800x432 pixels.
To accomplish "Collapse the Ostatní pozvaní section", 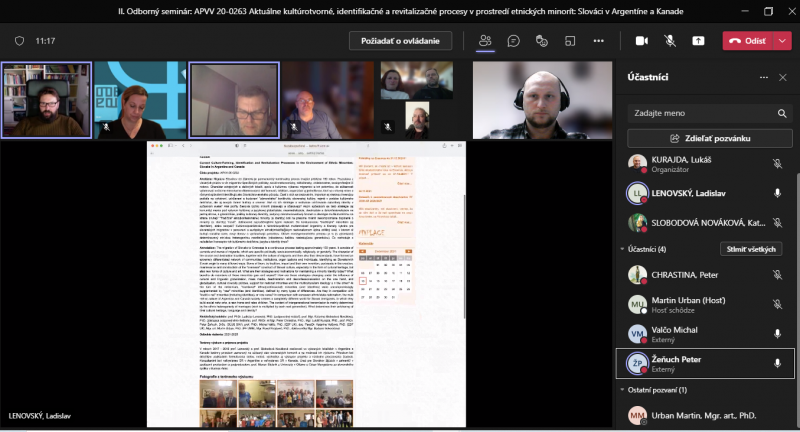I will click(622, 389).
